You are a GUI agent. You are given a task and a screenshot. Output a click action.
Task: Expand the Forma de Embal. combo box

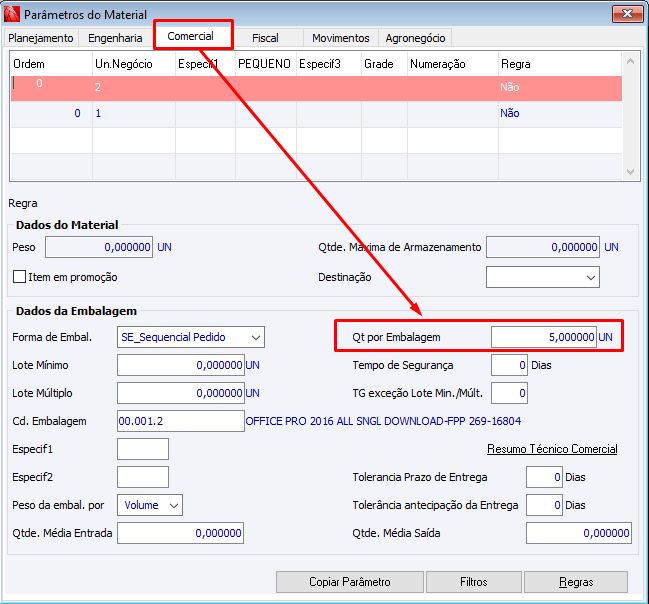191,337
